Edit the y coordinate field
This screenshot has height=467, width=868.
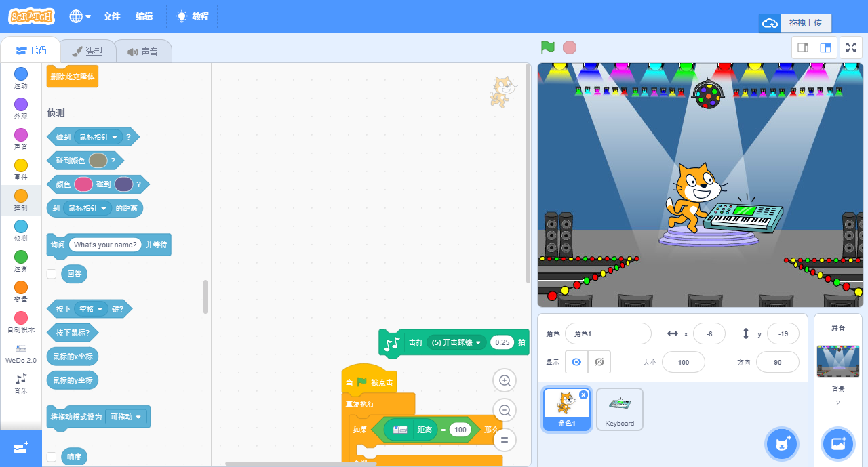point(783,333)
